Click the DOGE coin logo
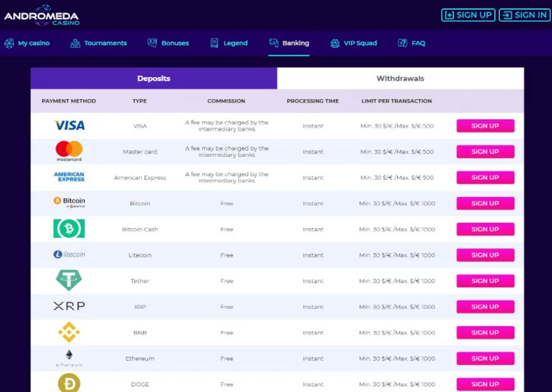The height and width of the screenshot is (392, 552). (69, 383)
